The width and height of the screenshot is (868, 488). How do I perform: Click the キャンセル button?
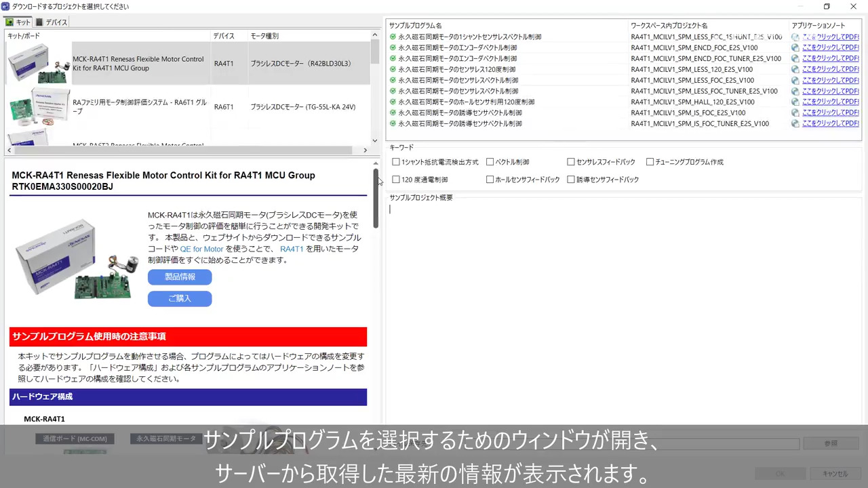(835, 474)
